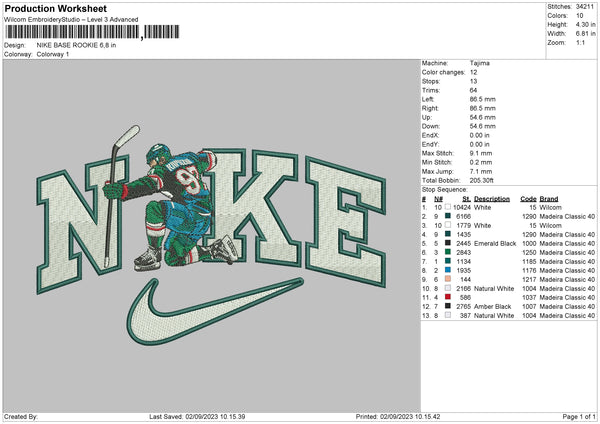
Task: Click the Width value 6.81 in
Action: (585, 34)
